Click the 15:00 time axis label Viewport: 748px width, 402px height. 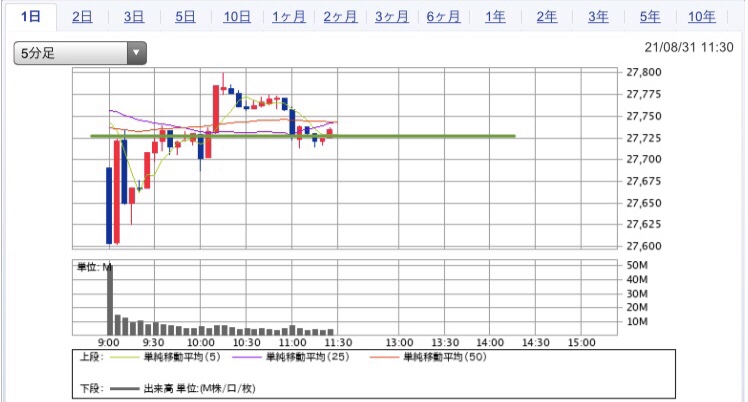coord(582,342)
